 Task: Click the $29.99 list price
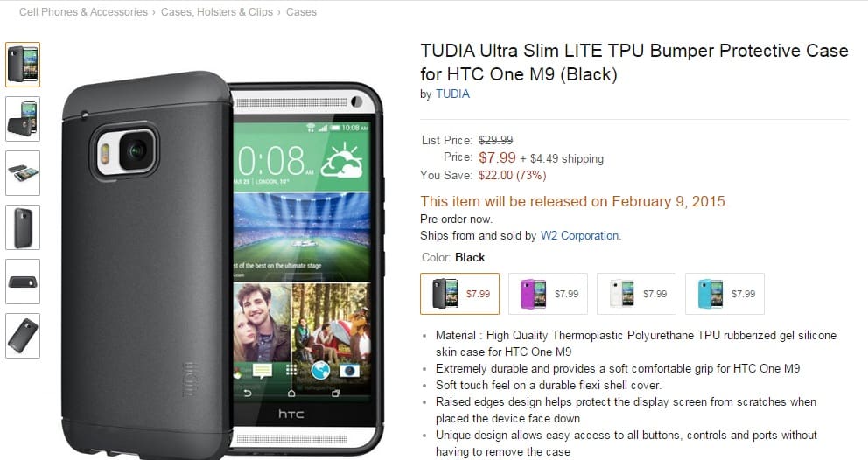click(495, 141)
